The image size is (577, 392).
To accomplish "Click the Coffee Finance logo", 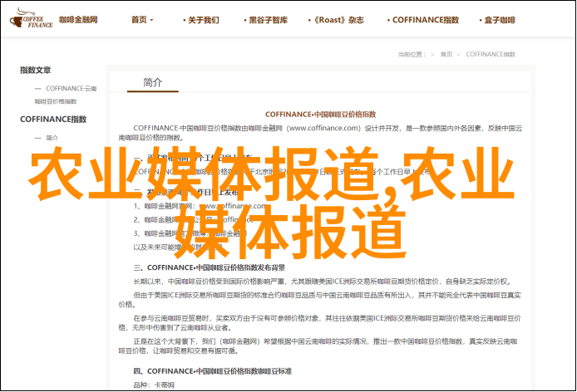I will click(32, 18).
